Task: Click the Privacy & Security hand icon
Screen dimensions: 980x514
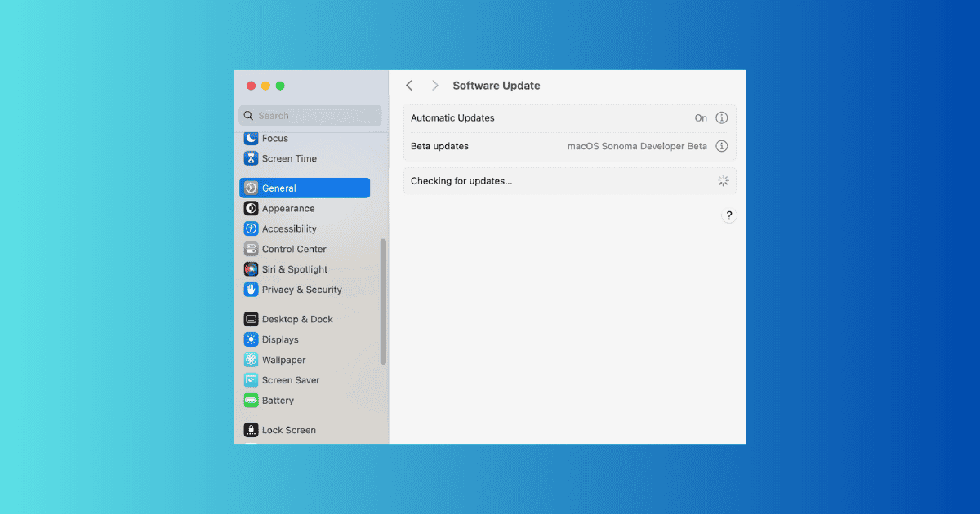Action: click(x=251, y=290)
